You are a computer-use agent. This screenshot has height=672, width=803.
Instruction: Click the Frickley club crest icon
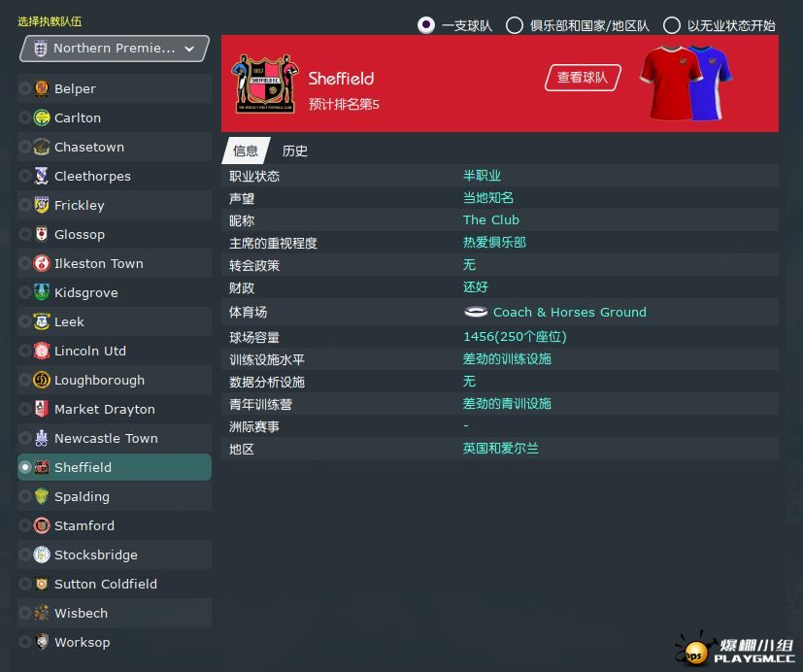click(x=42, y=205)
